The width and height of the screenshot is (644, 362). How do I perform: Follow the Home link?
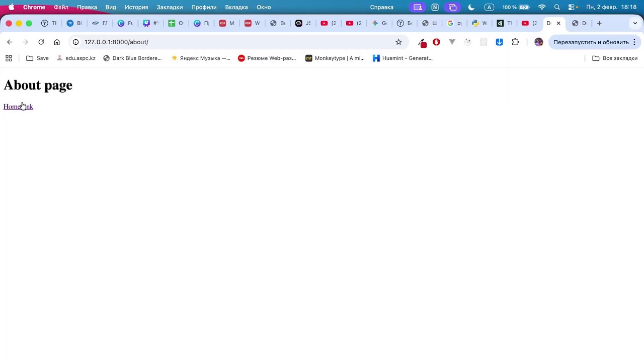18,107
